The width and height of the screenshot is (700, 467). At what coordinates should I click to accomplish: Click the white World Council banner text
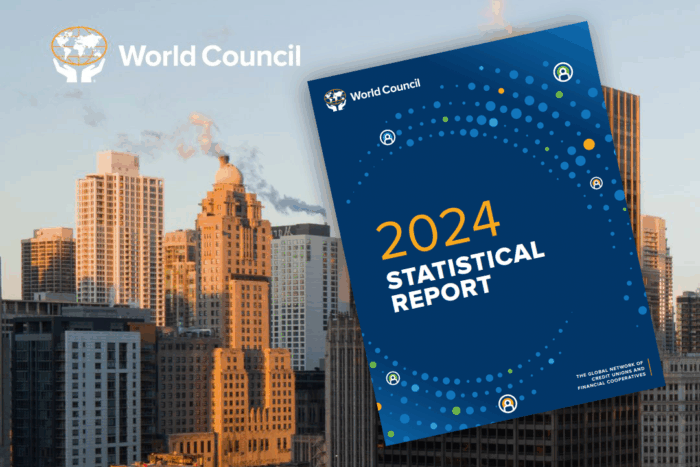209,55
